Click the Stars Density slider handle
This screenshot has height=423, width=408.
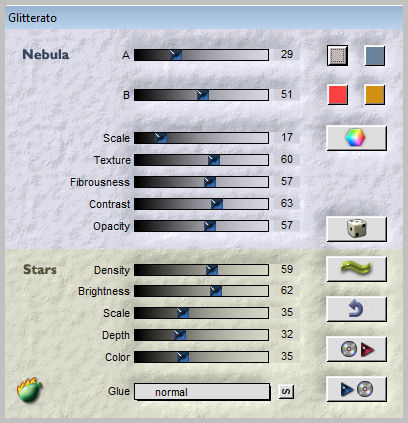(212, 270)
